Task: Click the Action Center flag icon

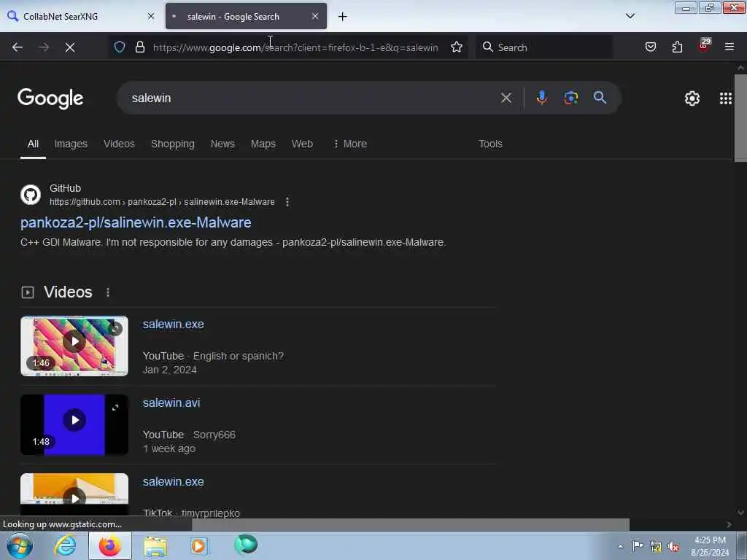Action: [x=638, y=545]
